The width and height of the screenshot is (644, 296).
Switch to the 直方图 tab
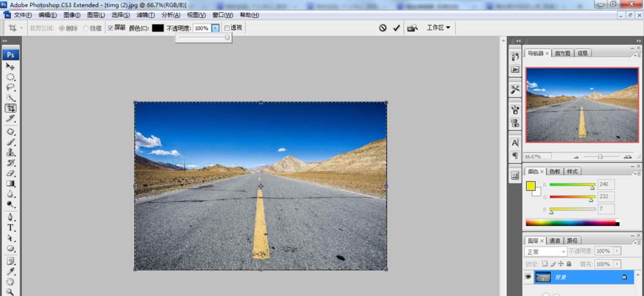coord(563,53)
